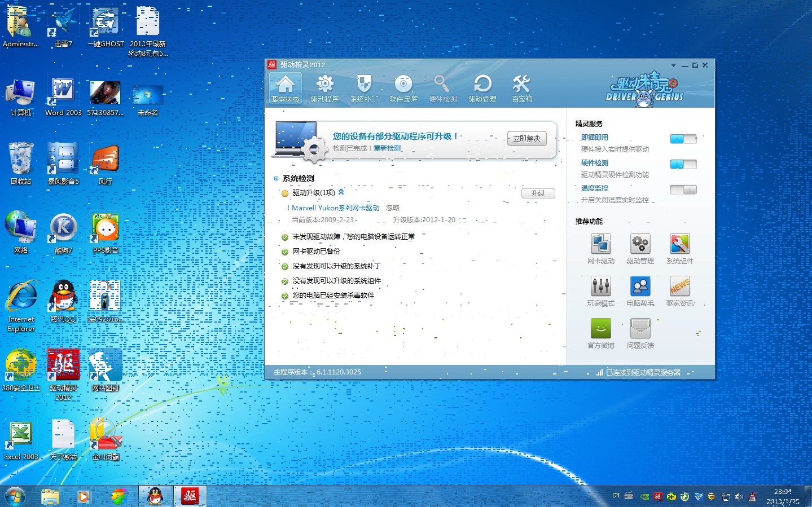
Task: Toggle the 硬件检测 service switch
Action: (x=683, y=164)
